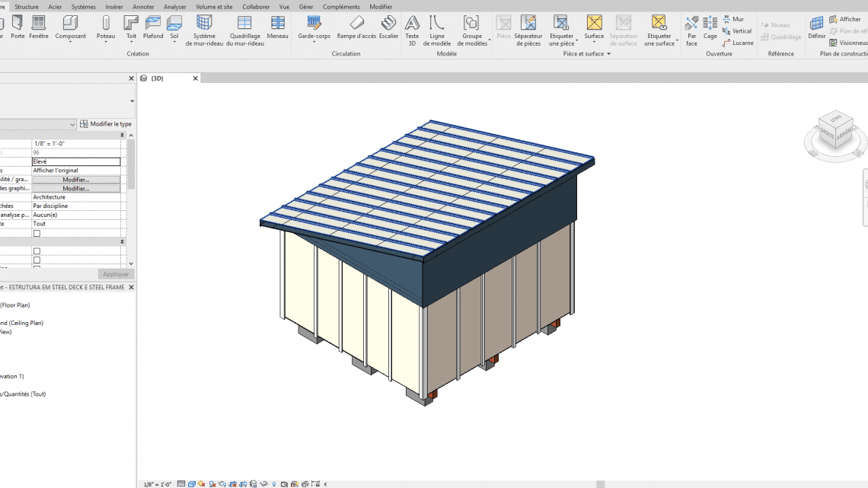Screen dimensions: 868x488
Task: Open the Acier ribbon tab
Action: (55, 7)
